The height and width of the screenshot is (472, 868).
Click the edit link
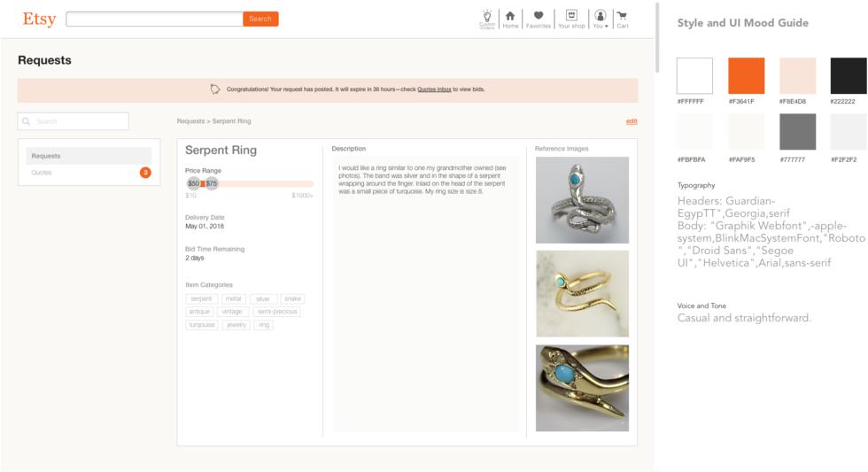tap(631, 121)
